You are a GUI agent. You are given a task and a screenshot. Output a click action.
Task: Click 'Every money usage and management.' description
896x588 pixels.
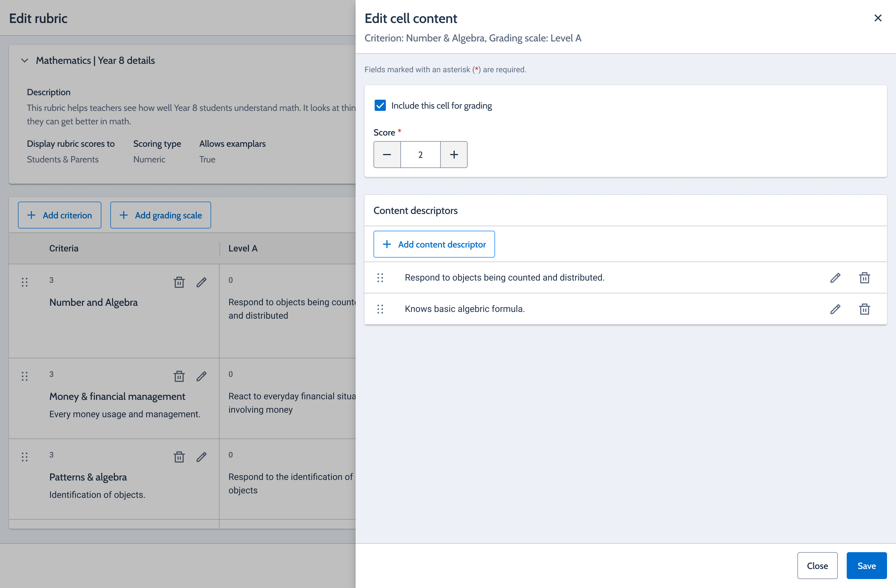(x=125, y=414)
